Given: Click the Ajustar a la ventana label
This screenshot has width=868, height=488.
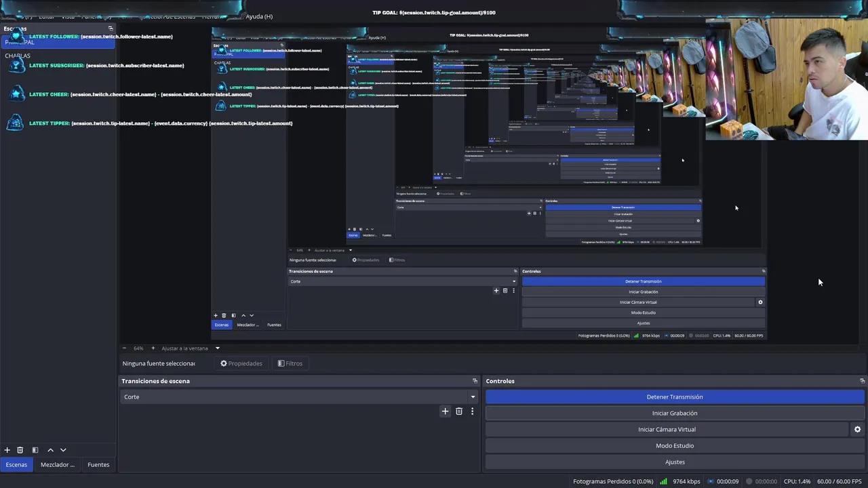Looking at the screenshot, I should point(184,348).
